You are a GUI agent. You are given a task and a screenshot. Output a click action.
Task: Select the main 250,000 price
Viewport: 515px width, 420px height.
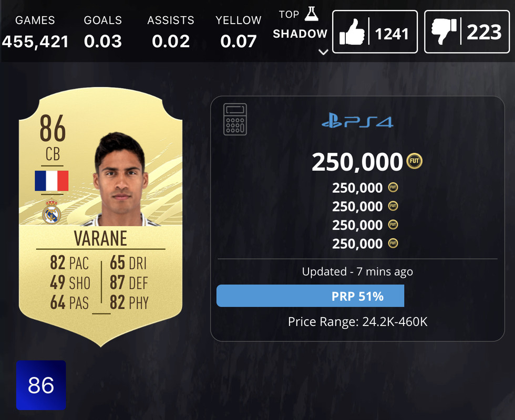pyautogui.click(x=357, y=162)
